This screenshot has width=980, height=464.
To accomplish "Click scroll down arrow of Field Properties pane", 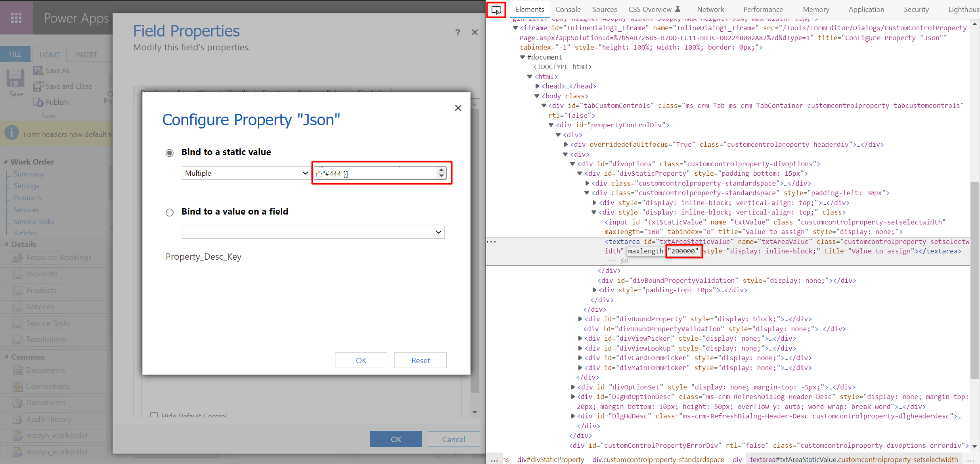I will coord(475,412).
